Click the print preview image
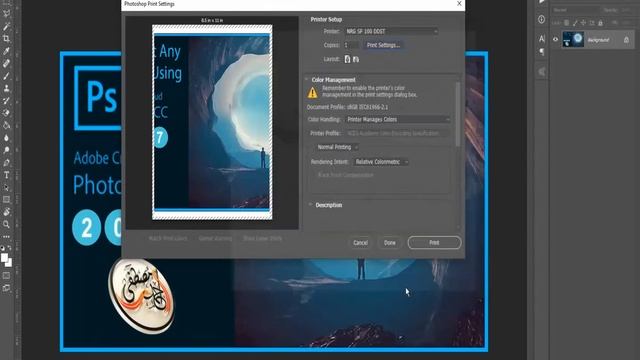 [x=212, y=122]
